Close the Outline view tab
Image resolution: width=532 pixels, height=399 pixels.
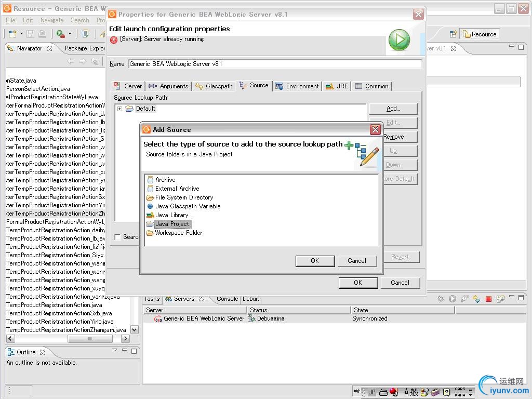[43, 352]
